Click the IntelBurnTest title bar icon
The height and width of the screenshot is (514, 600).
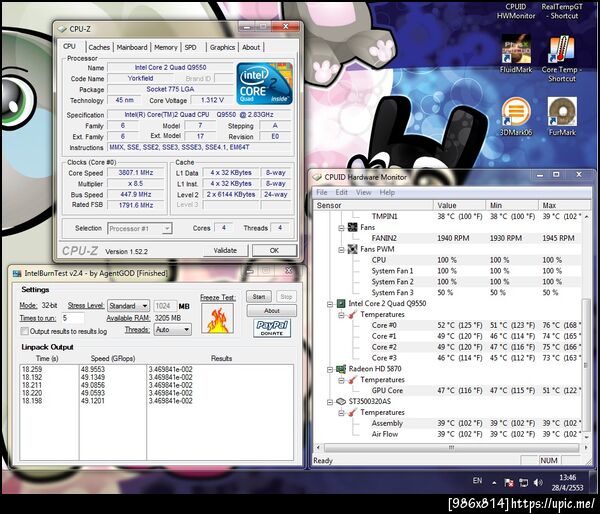(x=17, y=273)
